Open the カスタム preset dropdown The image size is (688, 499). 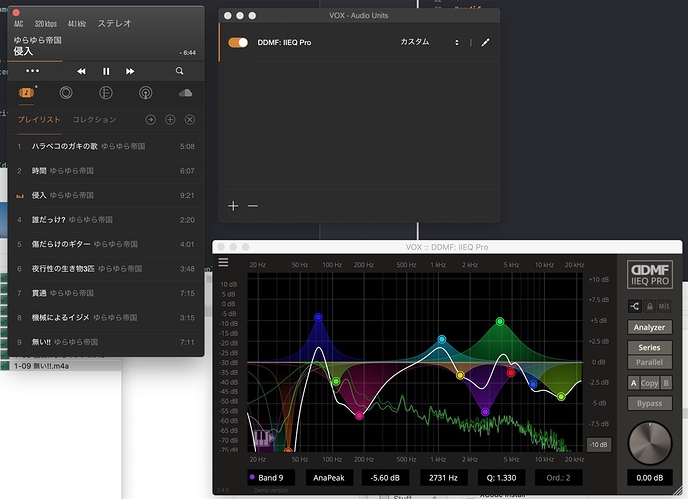click(429, 42)
